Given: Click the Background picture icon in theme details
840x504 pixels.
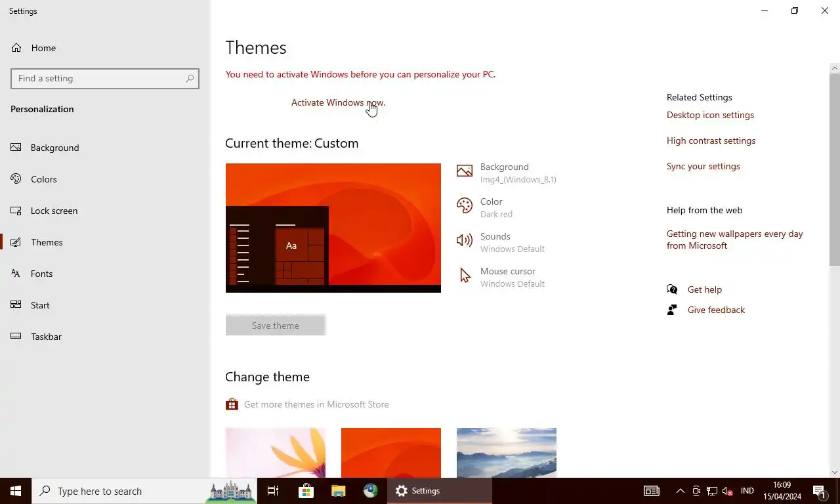Looking at the screenshot, I should click(465, 171).
